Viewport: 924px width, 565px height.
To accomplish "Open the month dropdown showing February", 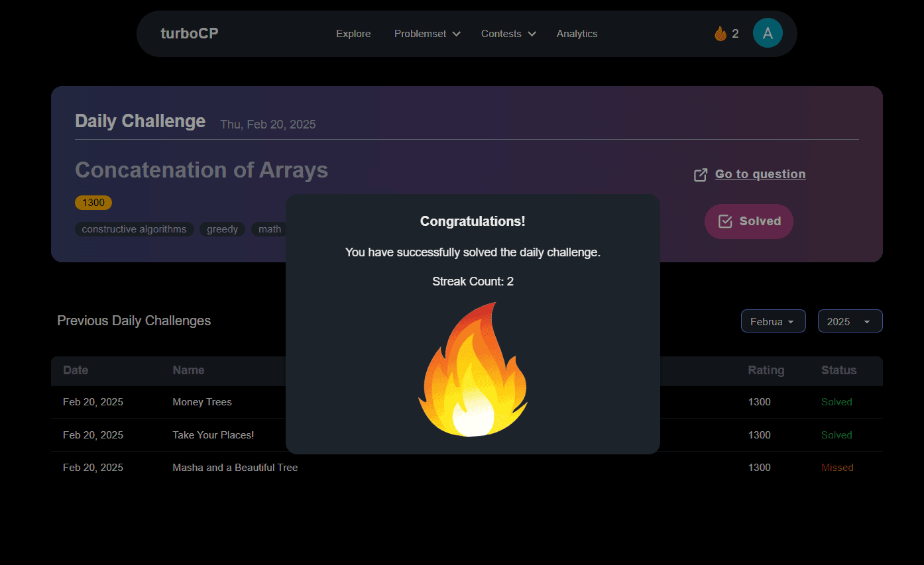I will [x=773, y=321].
